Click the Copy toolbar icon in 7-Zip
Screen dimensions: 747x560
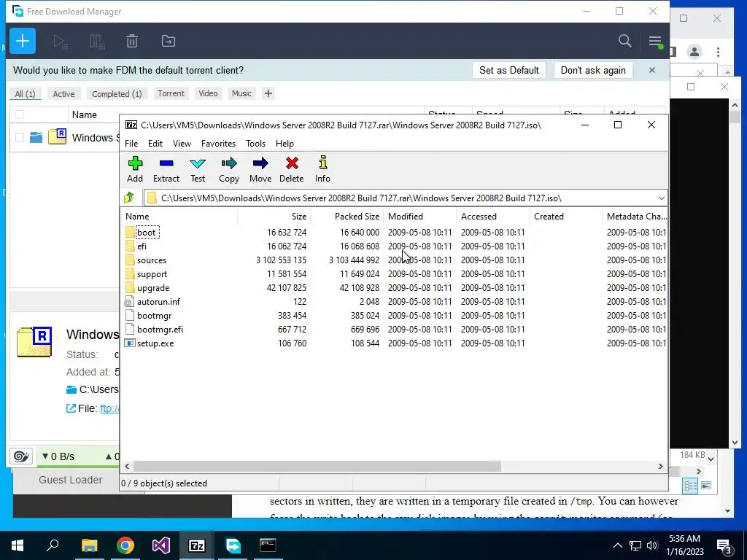(x=228, y=169)
